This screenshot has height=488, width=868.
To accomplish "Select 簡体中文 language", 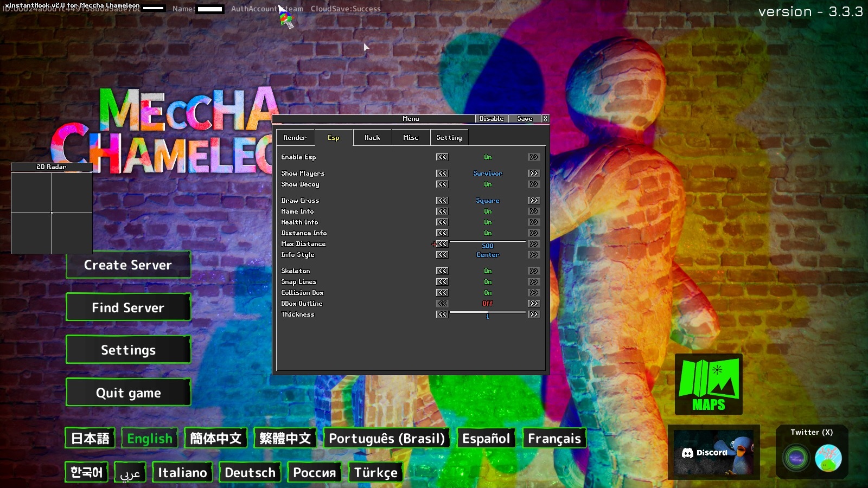I will tap(215, 438).
